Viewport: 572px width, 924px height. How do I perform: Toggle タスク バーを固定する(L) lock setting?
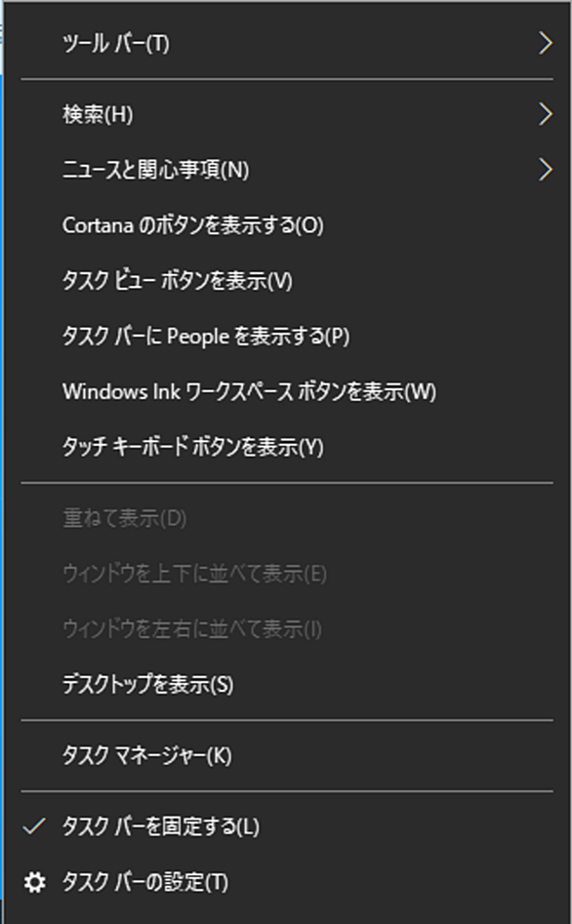pos(287,826)
